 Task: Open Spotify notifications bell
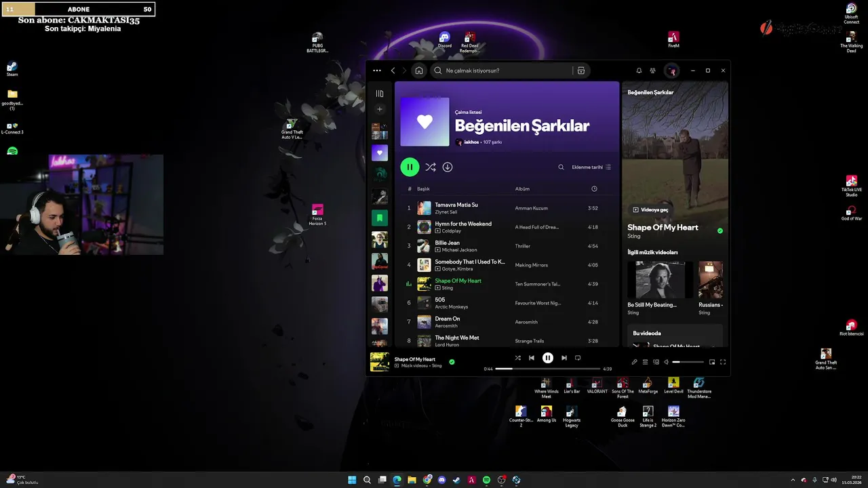point(639,70)
